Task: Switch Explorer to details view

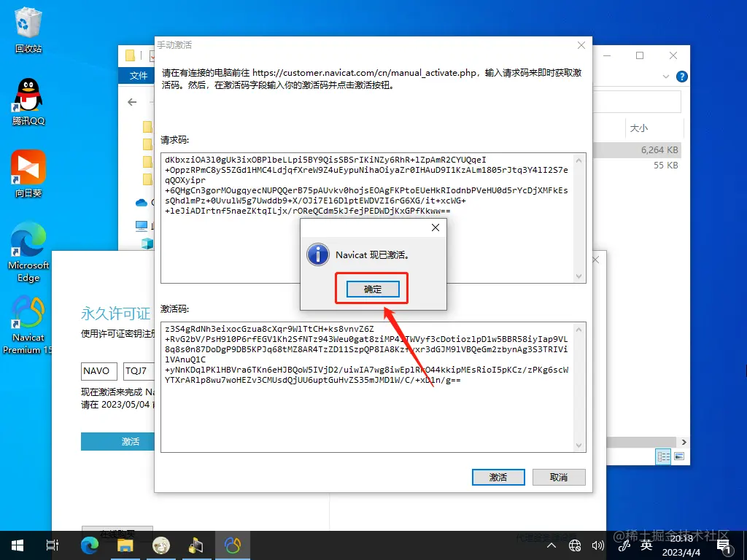Action: [664, 456]
